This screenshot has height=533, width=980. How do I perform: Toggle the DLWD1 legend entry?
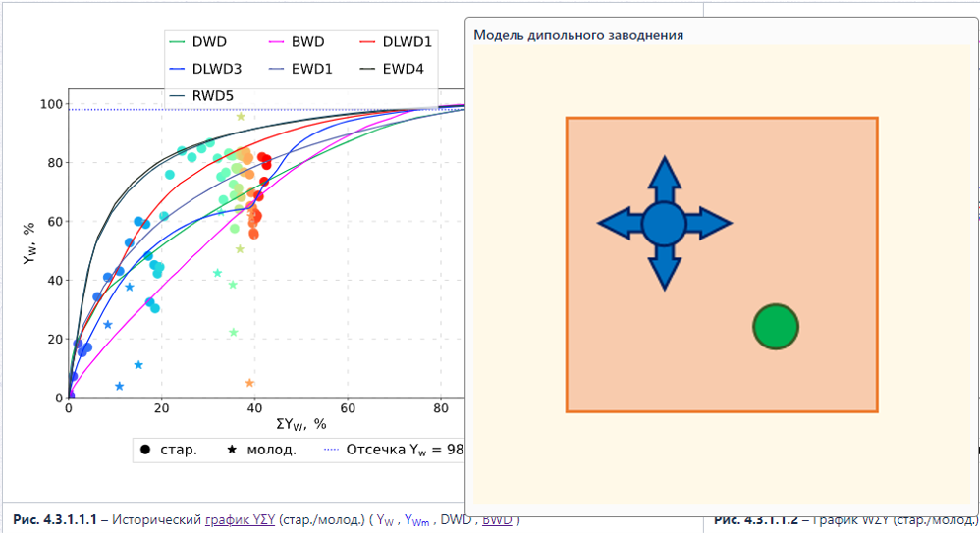[396, 42]
